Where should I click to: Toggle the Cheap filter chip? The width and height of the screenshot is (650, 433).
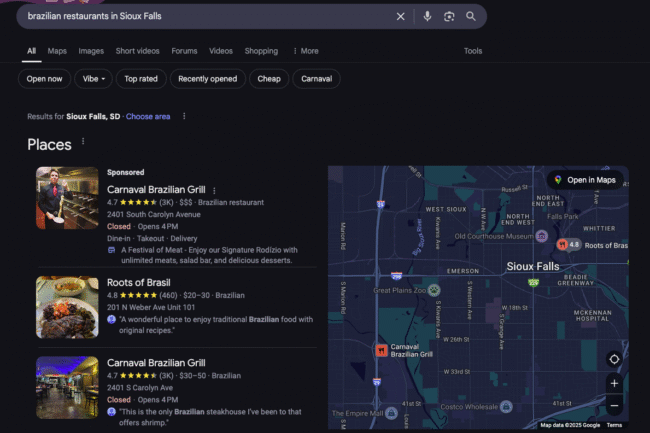[269, 79]
